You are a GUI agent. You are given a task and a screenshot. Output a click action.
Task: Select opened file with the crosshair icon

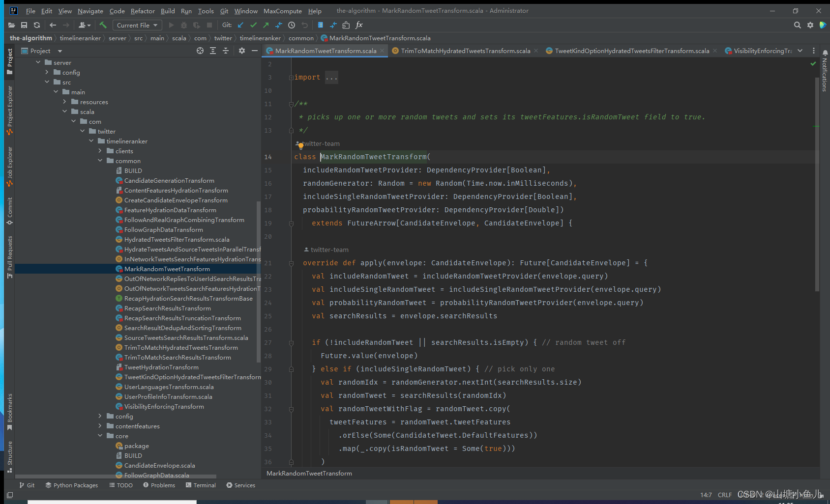pyautogui.click(x=200, y=51)
